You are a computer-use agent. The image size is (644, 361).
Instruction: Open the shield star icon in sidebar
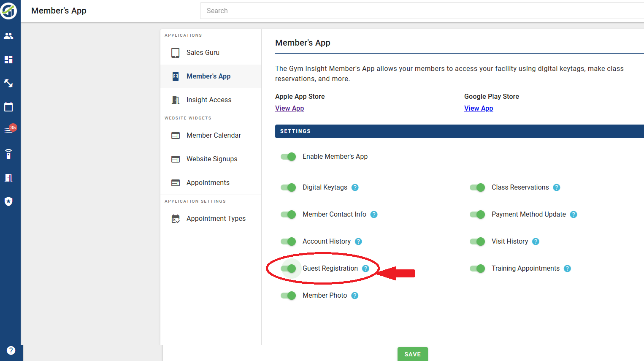[8, 201]
